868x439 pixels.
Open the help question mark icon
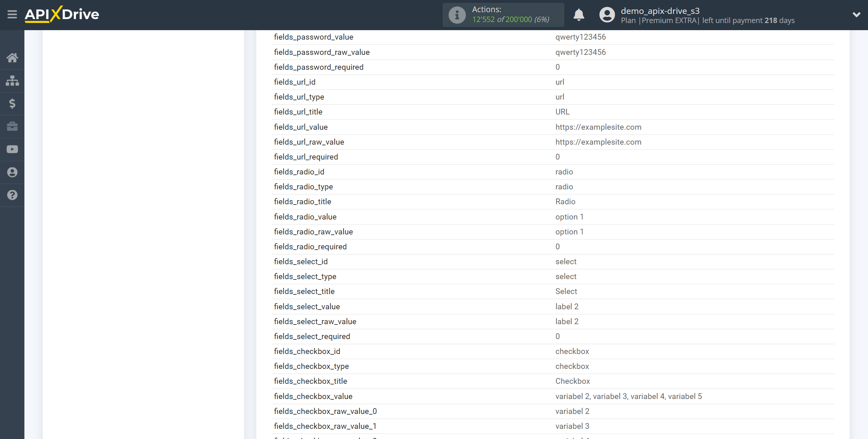tap(12, 195)
